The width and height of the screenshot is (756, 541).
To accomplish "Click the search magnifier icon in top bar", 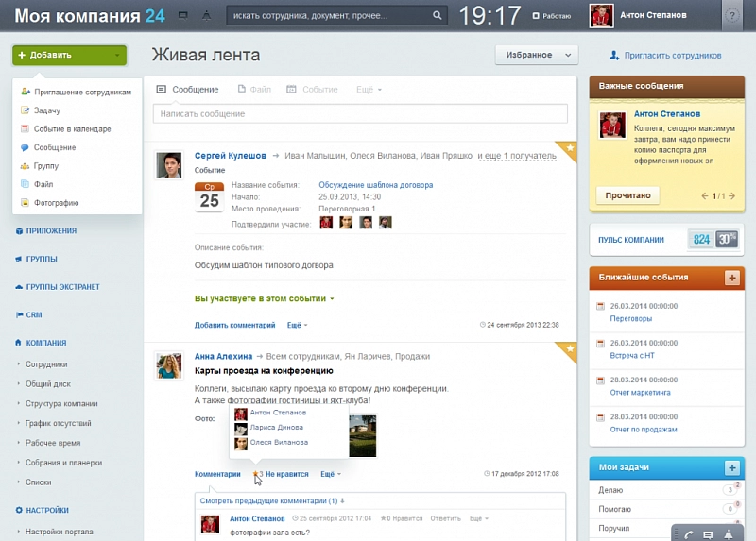I will (x=437, y=15).
